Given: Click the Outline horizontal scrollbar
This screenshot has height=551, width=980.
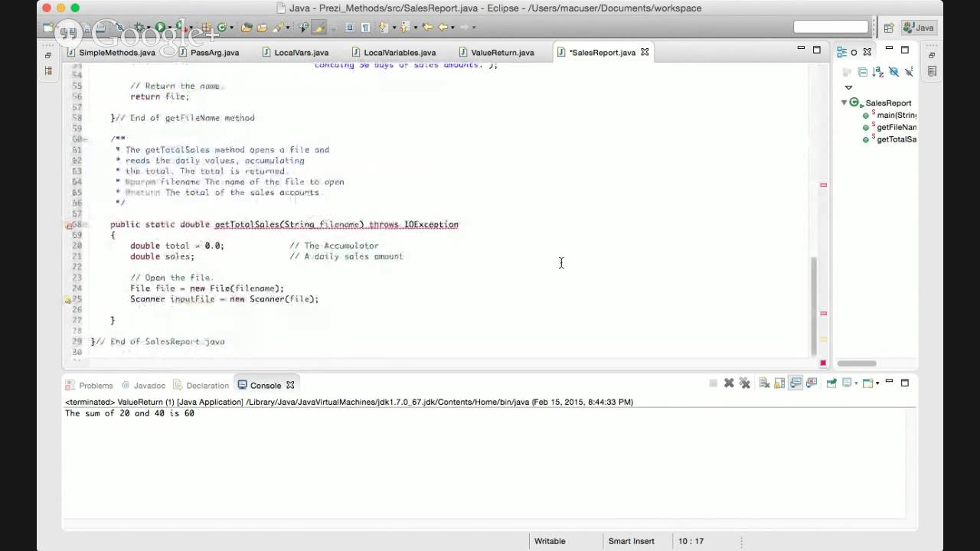Looking at the screenshot, I should 857,364.
